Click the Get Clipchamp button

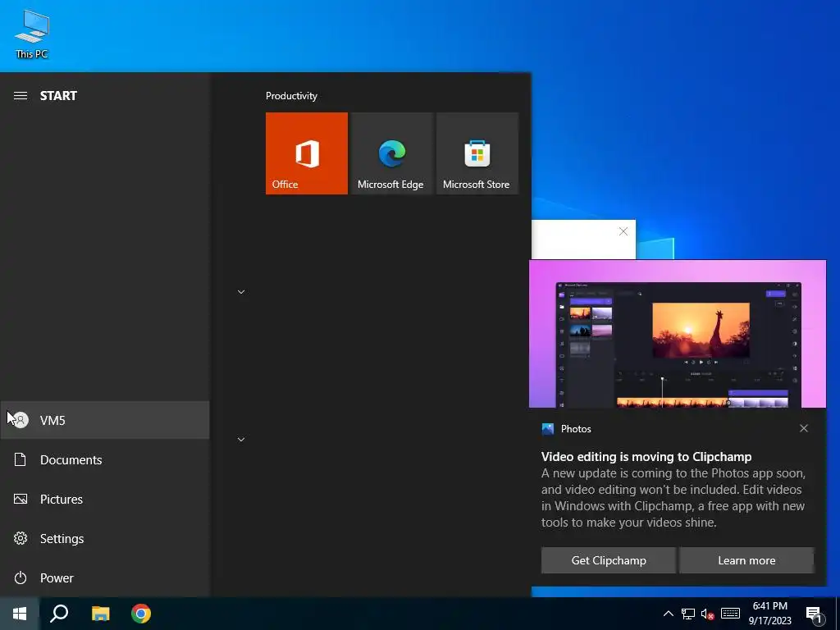[x=609, y=560]
